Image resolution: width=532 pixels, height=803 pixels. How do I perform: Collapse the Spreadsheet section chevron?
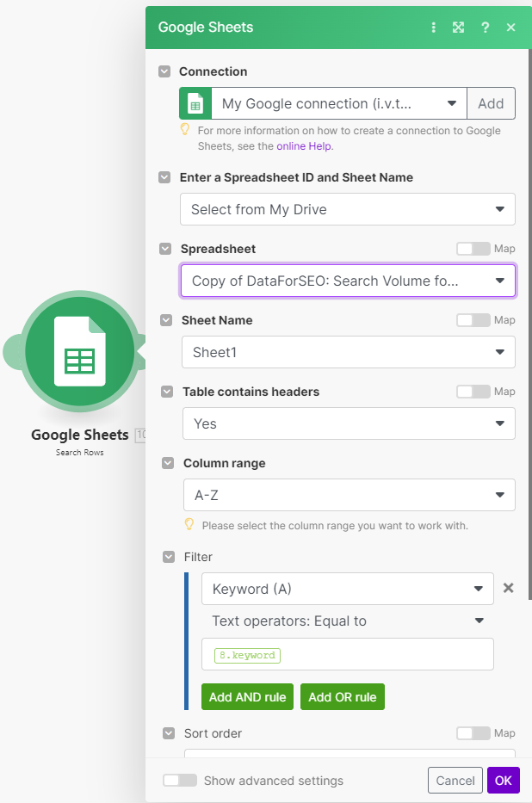click(165, 249)
